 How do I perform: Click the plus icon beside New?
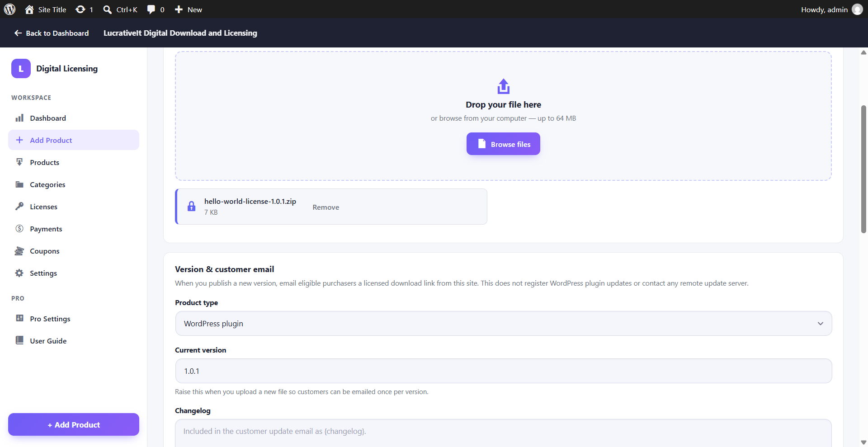coord(179,9)
